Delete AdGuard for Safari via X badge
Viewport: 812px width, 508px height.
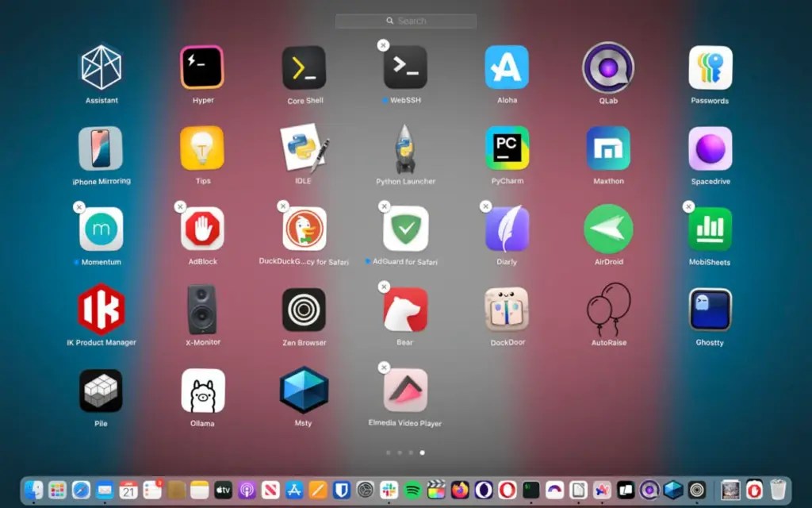384,206
